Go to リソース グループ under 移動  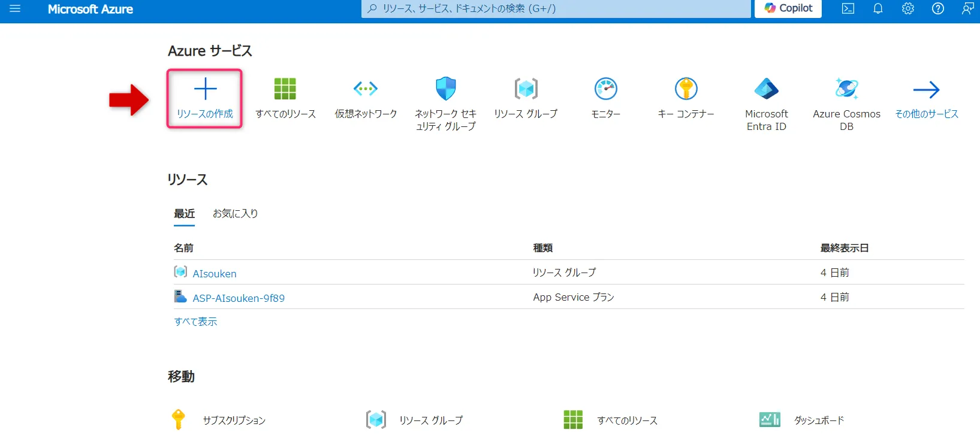click(x=431, y=420)
